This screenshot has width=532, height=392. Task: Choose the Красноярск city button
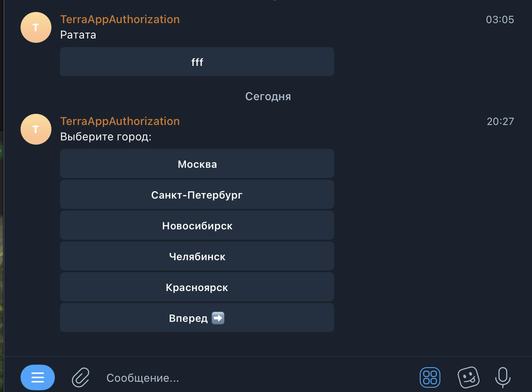(197, 287)
